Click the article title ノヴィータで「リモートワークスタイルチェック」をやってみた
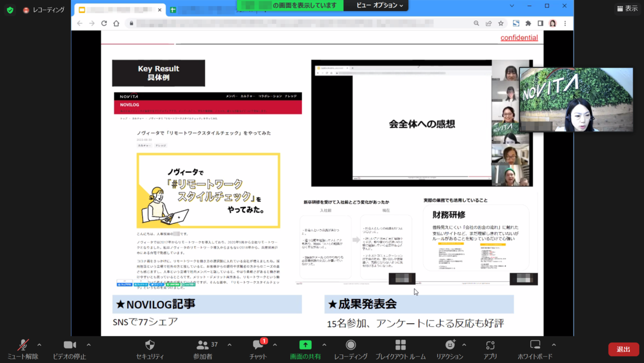Viewport: 644px width, 363px height. pos(203,133)
